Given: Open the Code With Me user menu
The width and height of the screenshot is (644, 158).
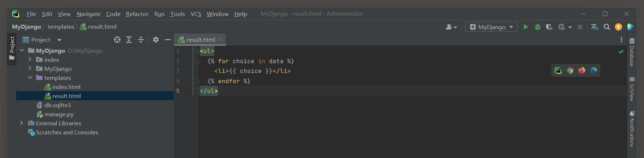Looking at the screenshot, I should coord(451,27).
